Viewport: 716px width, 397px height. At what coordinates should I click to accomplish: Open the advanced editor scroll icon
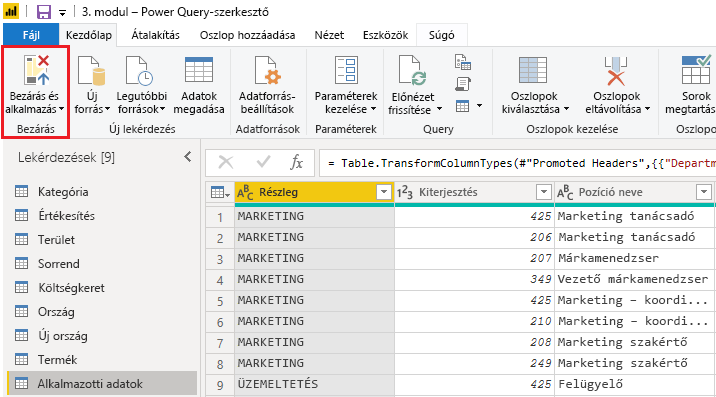click(463, 84)
